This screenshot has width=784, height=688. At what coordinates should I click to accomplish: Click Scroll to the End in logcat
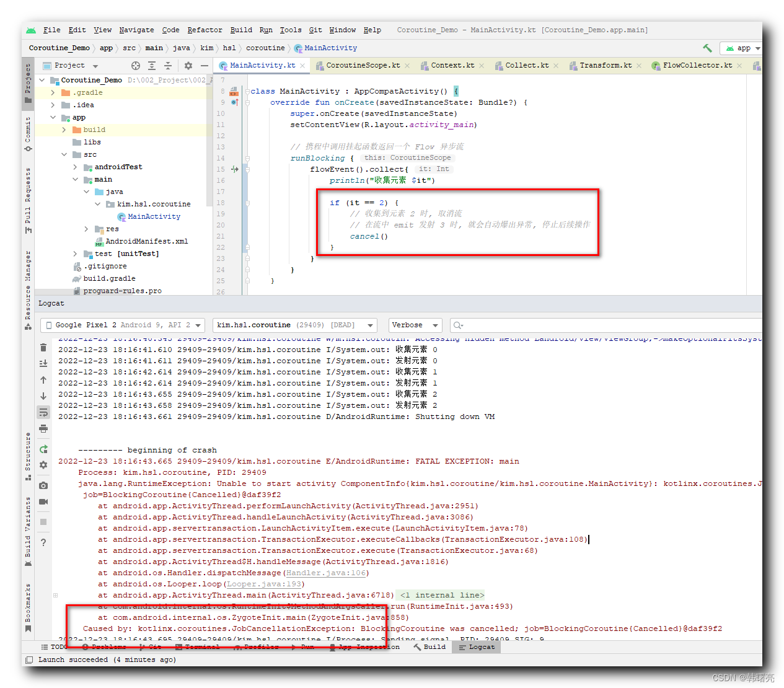(43, 364)
